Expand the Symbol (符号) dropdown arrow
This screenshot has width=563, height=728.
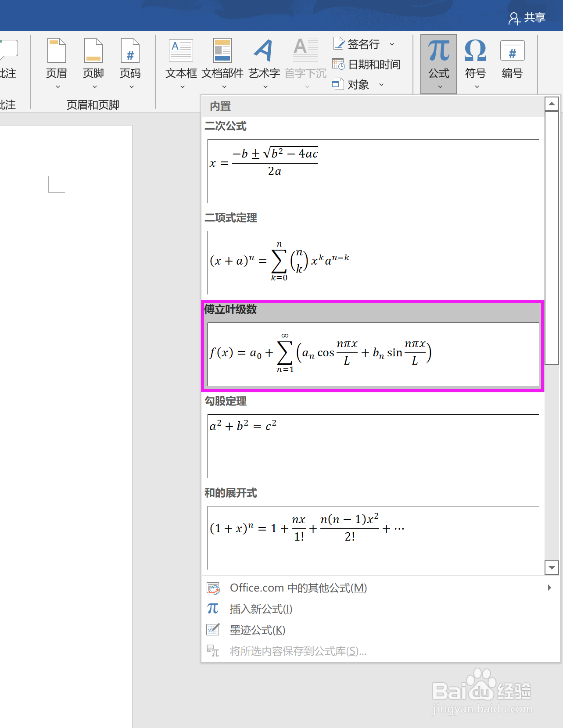(477, 87)
